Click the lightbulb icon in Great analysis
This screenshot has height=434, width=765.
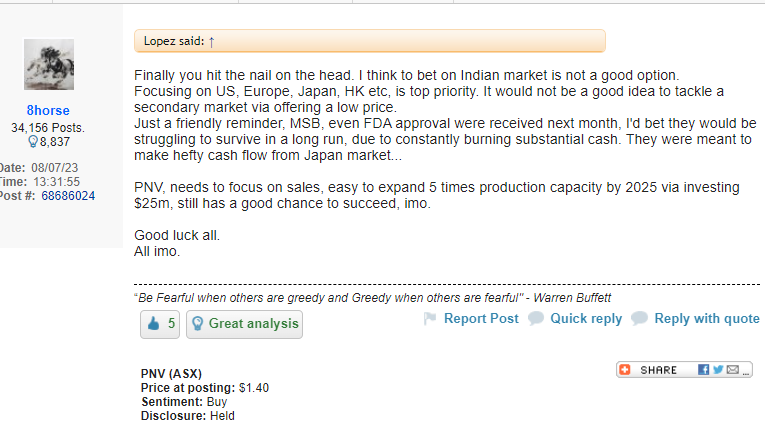[x=198, y=323]
